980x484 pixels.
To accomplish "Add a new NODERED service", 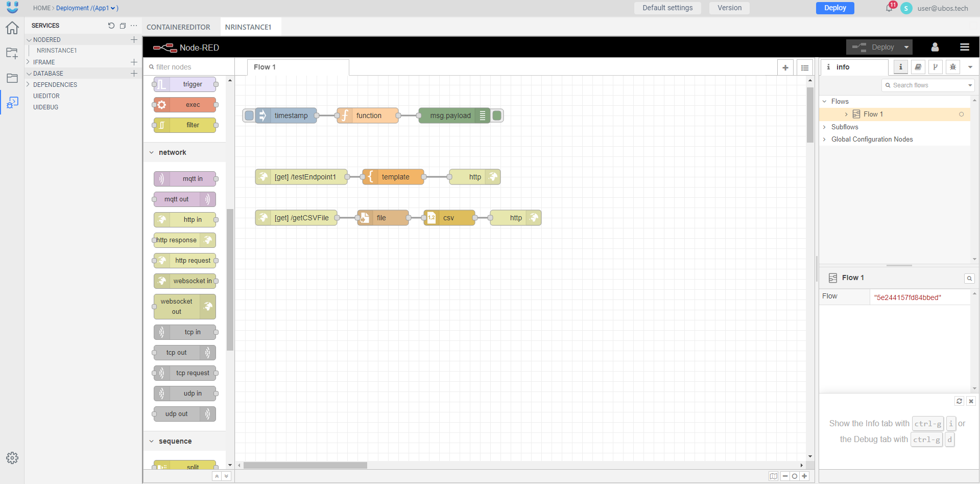I will pos(134,39).
